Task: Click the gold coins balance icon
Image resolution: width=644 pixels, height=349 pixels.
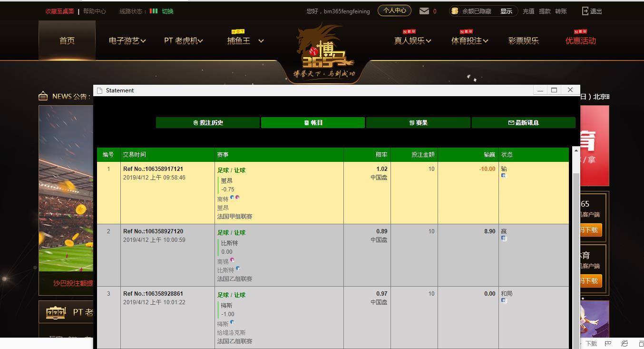Action: point(455,11)
